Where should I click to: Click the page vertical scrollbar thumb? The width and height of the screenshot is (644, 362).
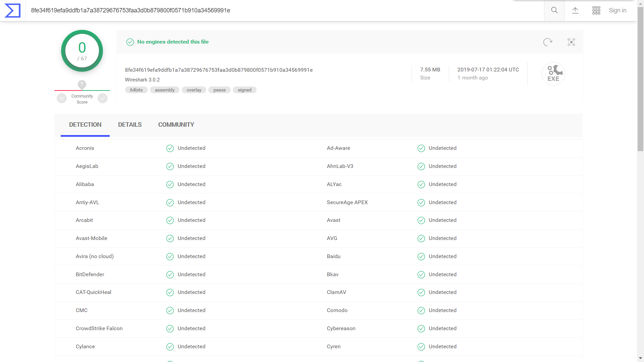[x=640, y=79]
